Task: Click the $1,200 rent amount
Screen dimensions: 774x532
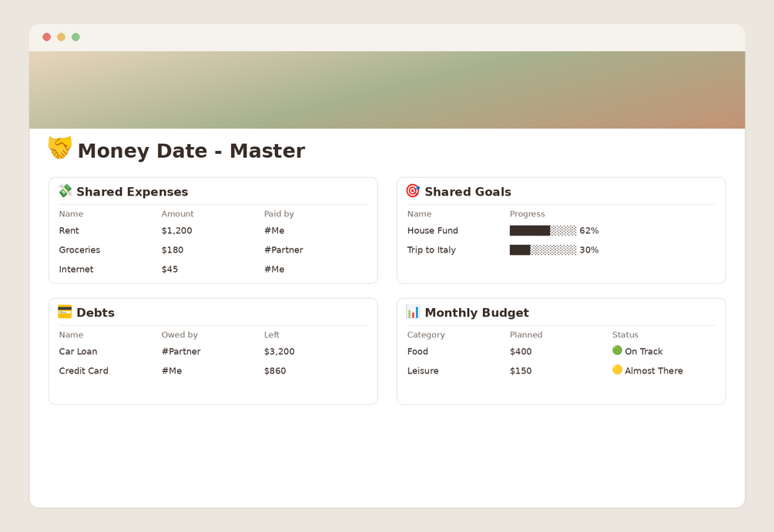Action: coord(176,230)
